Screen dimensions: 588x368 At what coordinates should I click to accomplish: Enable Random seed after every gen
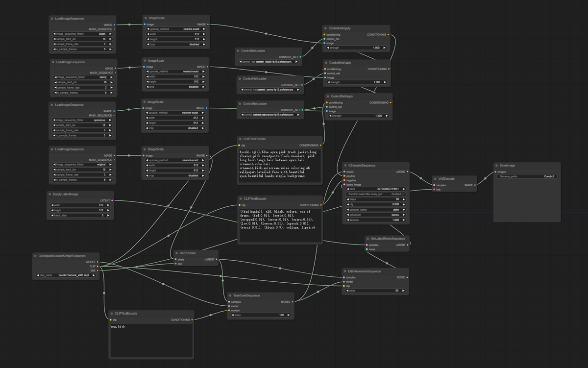click(375, 194)
